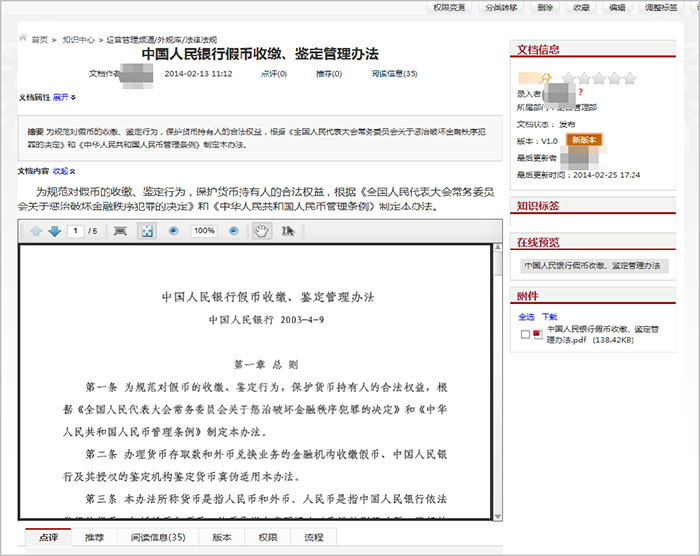Toggle the fit-page fullscreen icon
Screen dimensions: 700x556
click(147, 231)
